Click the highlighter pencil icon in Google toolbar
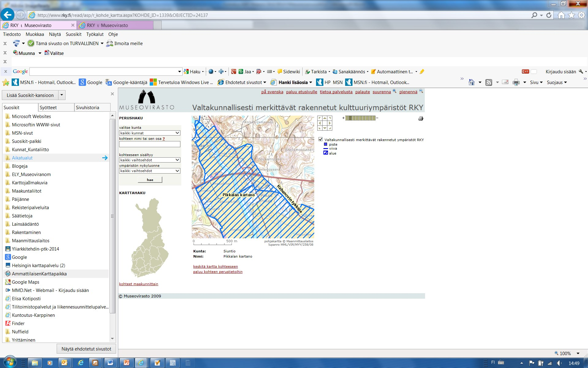The width and height of the screenshot is (588, 368). point(422,71)
